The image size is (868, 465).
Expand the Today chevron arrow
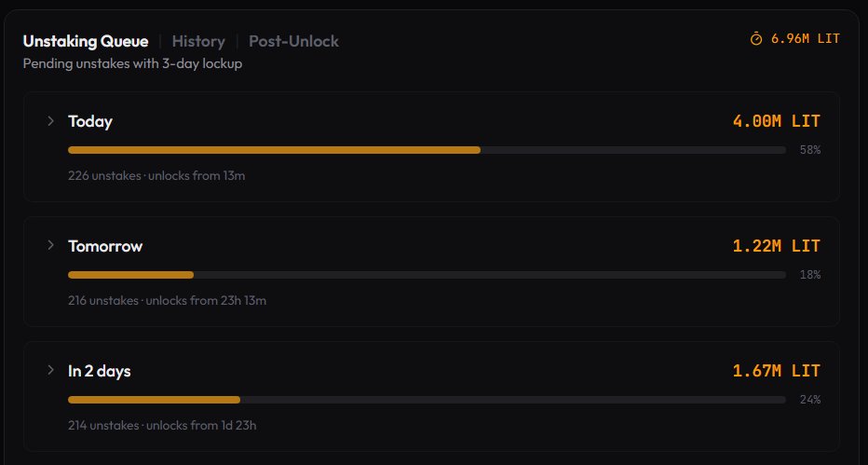50,121
